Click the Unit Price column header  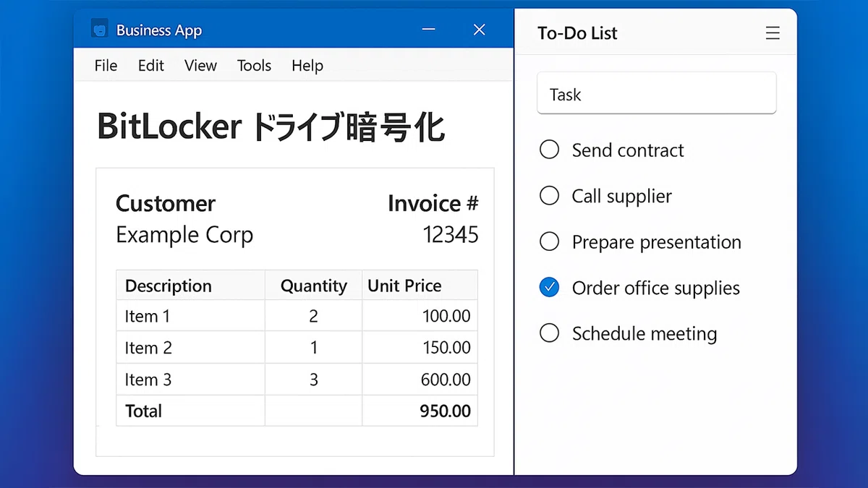pos(420,286)
